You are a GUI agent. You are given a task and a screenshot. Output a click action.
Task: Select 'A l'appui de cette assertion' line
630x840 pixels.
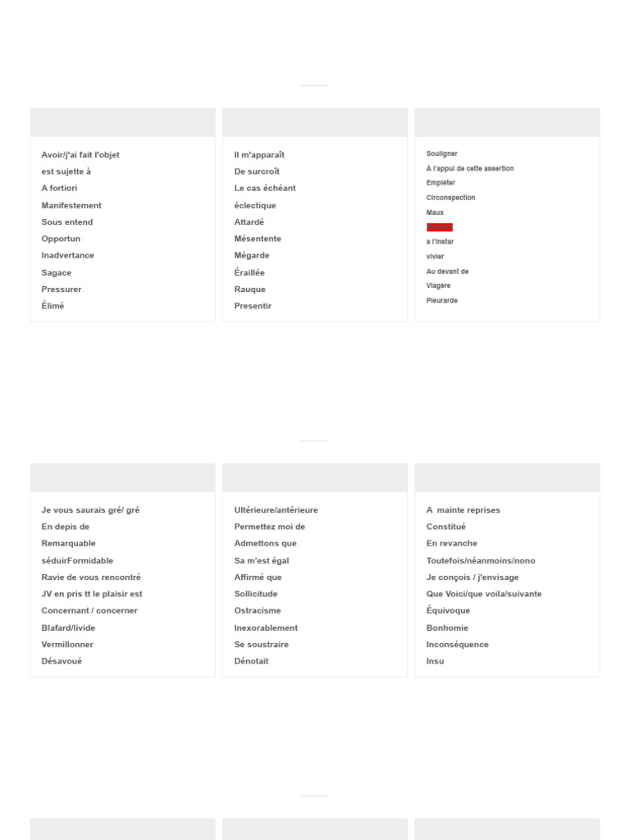[x=470, y=168]
